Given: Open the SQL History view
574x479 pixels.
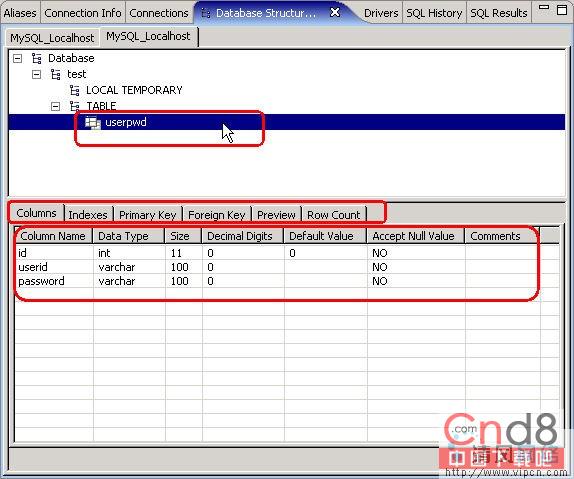Looking at the screenshot, I should [434, 13].
